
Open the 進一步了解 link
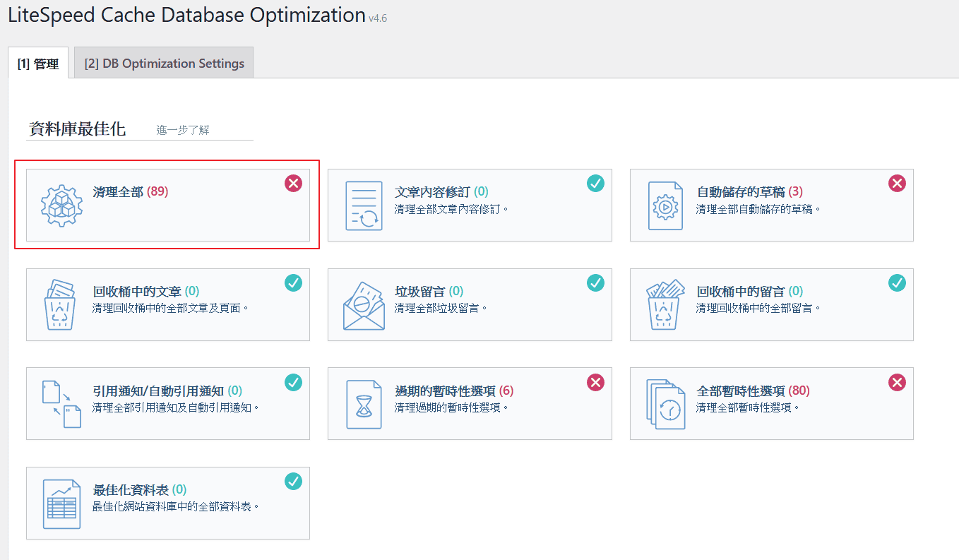[x=182, y=130]
